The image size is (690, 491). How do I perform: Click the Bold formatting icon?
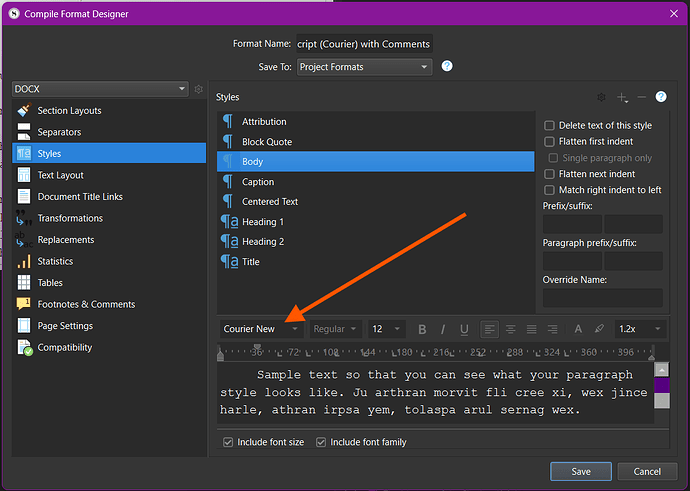pyautogui.click(x=423, y=329)
